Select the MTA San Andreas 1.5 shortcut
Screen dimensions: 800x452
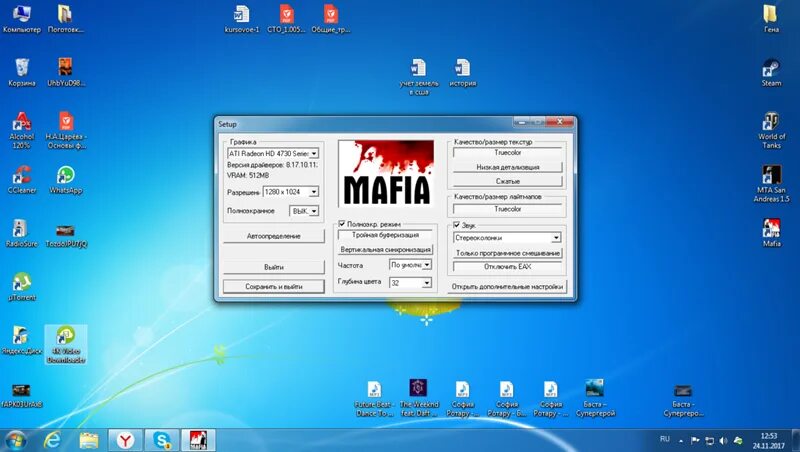[771, 184]
